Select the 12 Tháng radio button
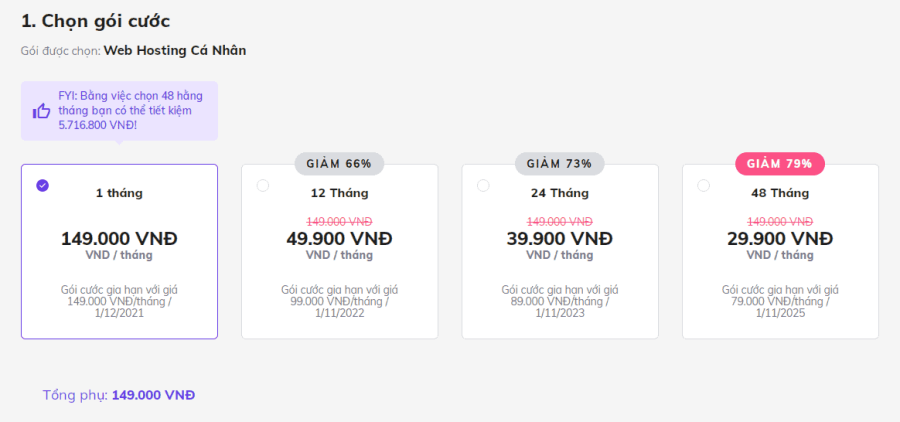Screen dimensions: 900x422 tap(263, 185)
